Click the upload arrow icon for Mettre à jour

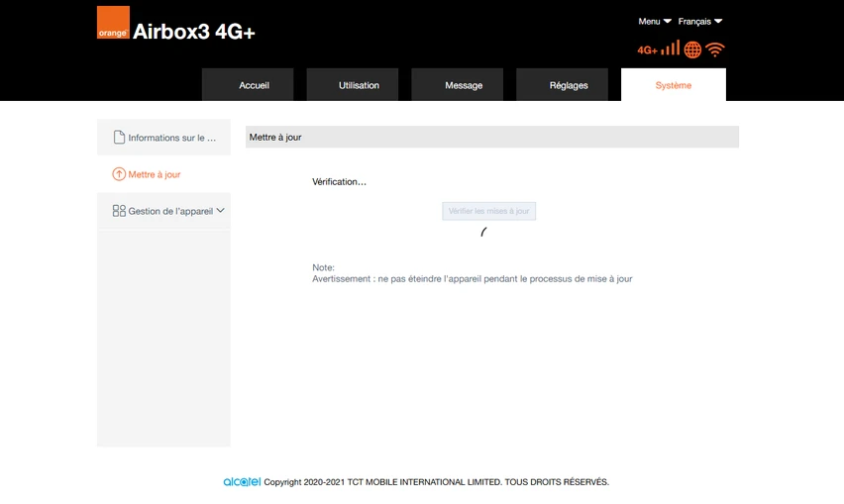point(119,174)
